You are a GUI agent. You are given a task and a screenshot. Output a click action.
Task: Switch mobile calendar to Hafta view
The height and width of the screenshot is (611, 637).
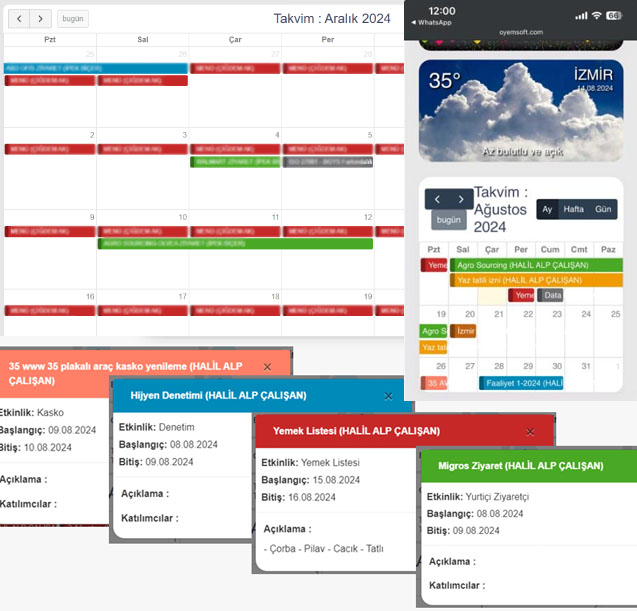click(574, 209)
